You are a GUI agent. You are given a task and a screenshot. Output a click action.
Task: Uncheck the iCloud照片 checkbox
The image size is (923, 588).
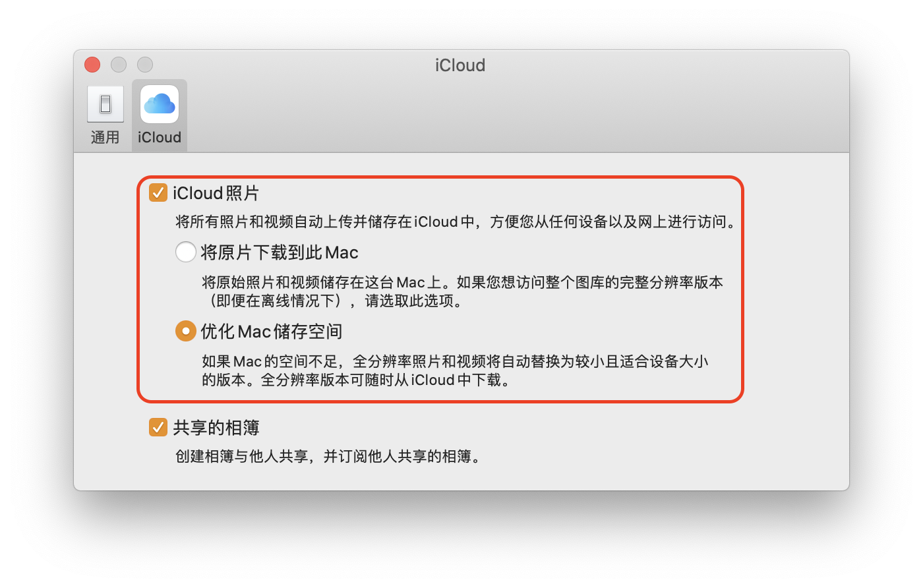[158, 192]
